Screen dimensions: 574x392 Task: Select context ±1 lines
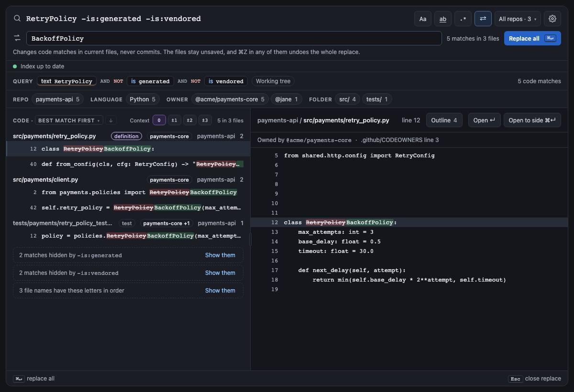coord(174,120)
